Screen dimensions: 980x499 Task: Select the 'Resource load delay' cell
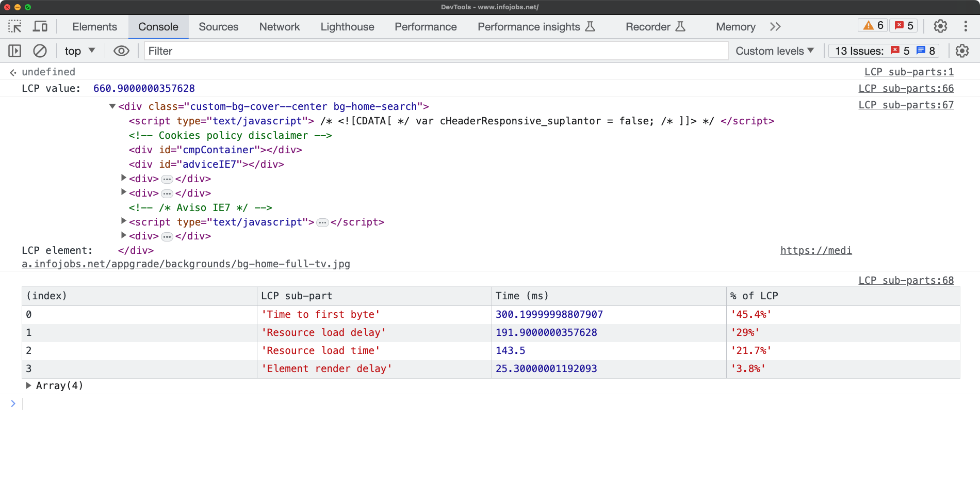point(374,333)
